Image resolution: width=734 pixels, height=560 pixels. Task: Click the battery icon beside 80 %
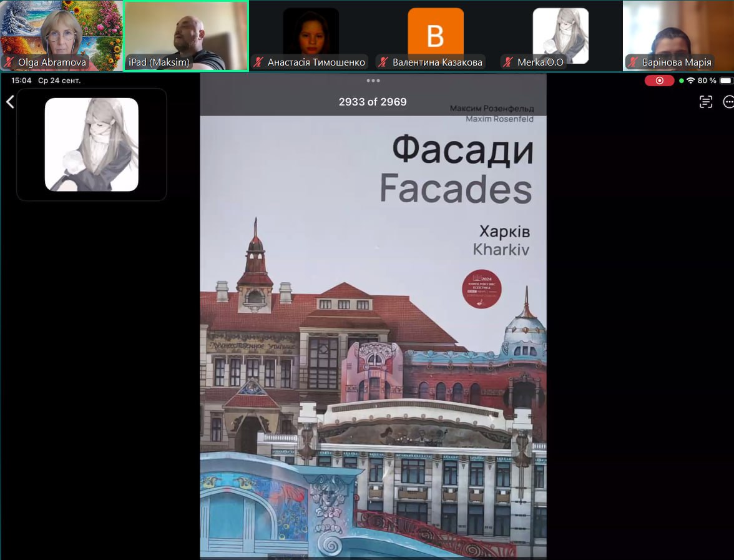pos(725,81)
